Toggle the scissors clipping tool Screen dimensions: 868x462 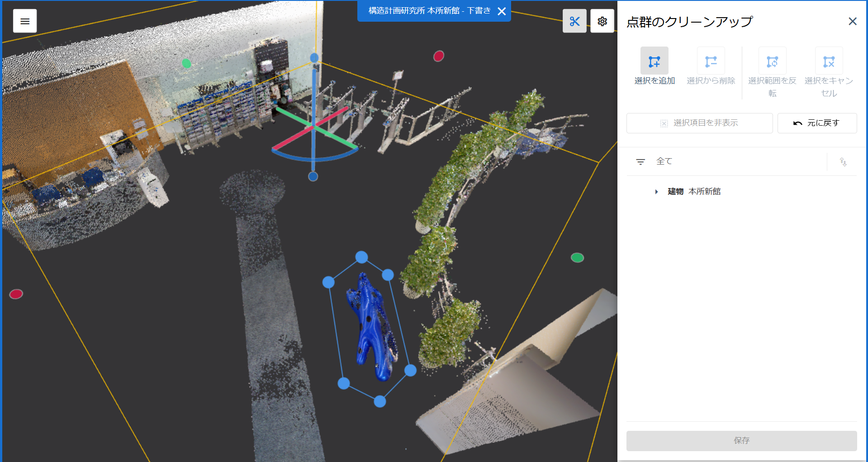point(574,21)
